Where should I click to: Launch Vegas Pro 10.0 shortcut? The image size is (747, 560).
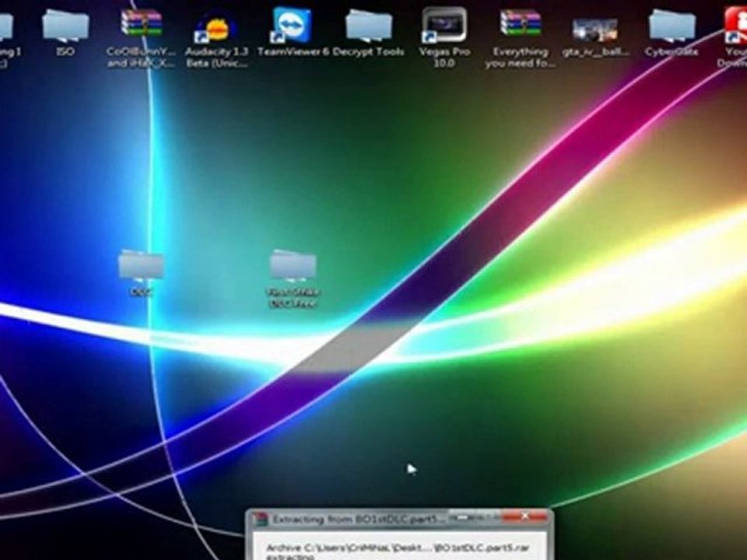point(444,25)
